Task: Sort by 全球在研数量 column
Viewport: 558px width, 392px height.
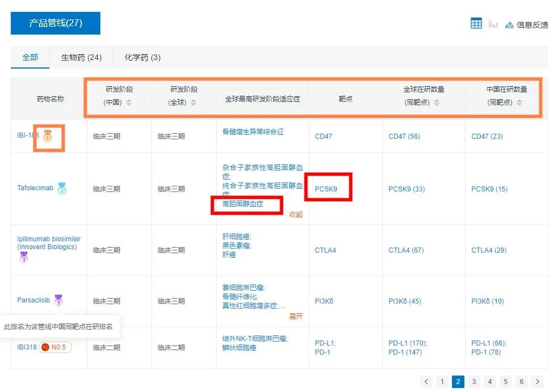Action: pyautogui.click(x=436, y=103)
